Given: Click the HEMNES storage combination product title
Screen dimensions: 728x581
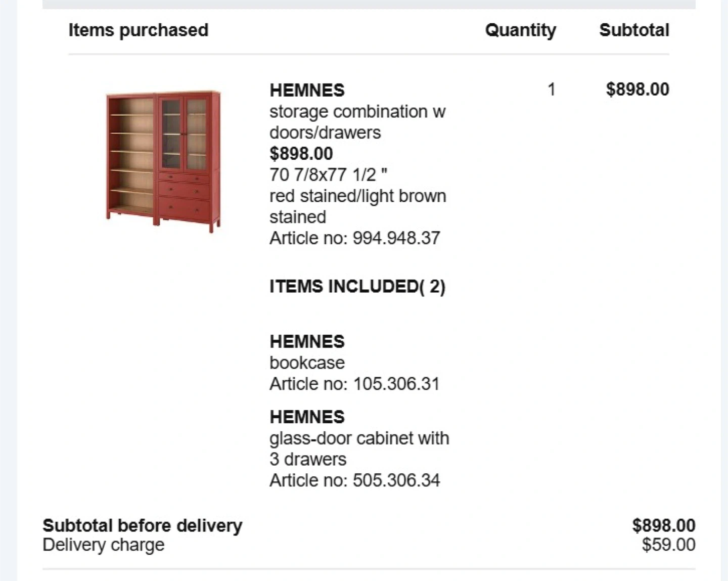Looking at the screenshot, I should click(x=307, y=90).
